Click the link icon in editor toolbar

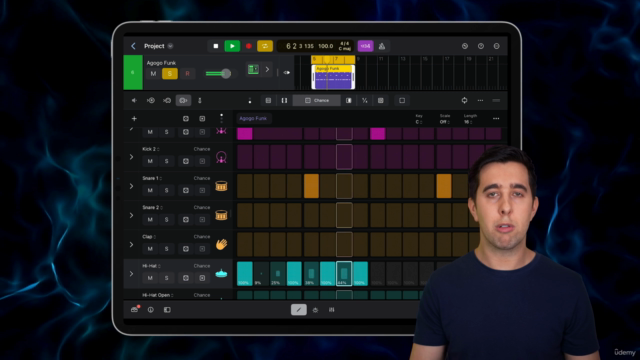[x=464, y=100]
